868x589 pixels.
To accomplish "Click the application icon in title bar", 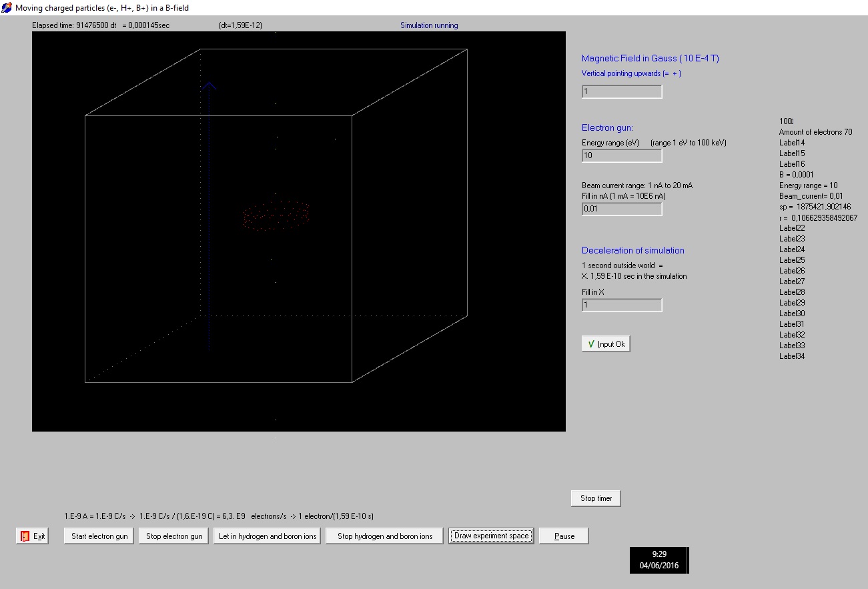I will click(7, 8).
